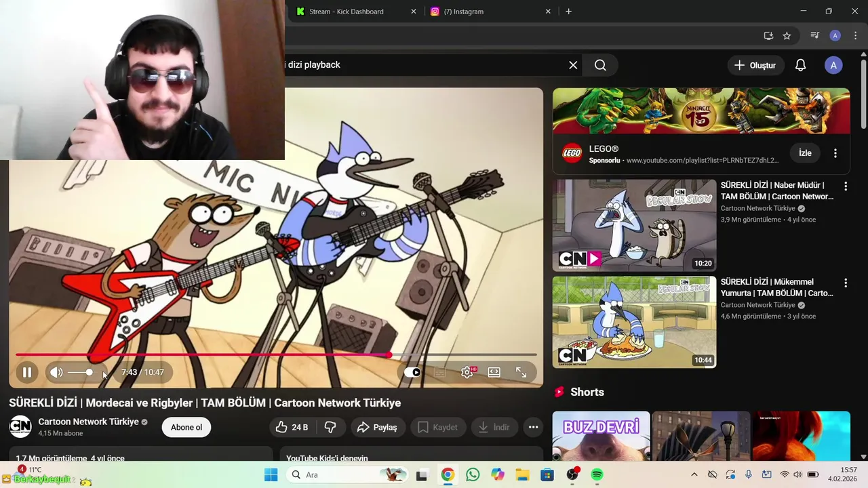
Task: Like the video with the 24 B thumbs-up
Action: [x=292, y=427]
